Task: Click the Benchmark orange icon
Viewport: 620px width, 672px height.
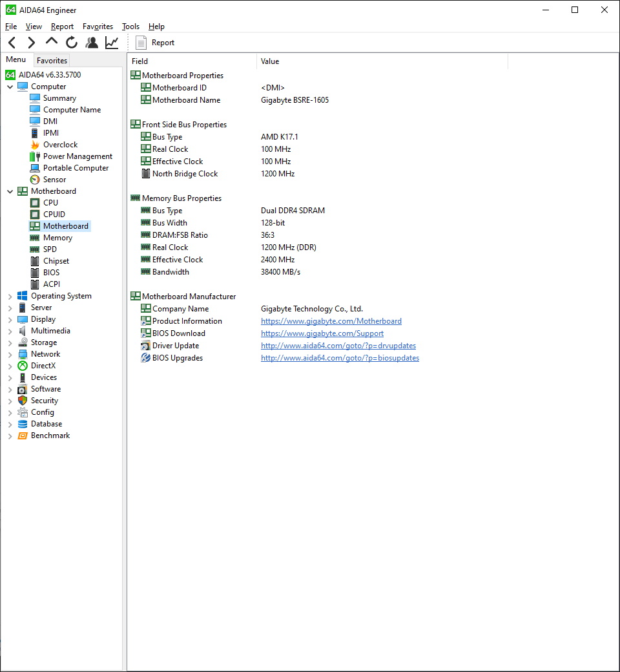Action: pyautogui.click(x=22, y=436)
